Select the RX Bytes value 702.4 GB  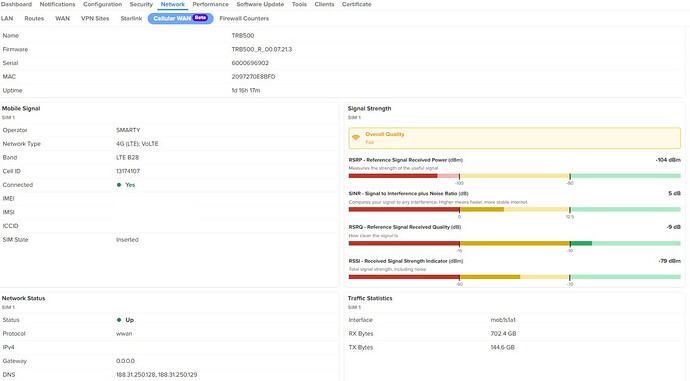pyautogui.click(x=503, y=333)
